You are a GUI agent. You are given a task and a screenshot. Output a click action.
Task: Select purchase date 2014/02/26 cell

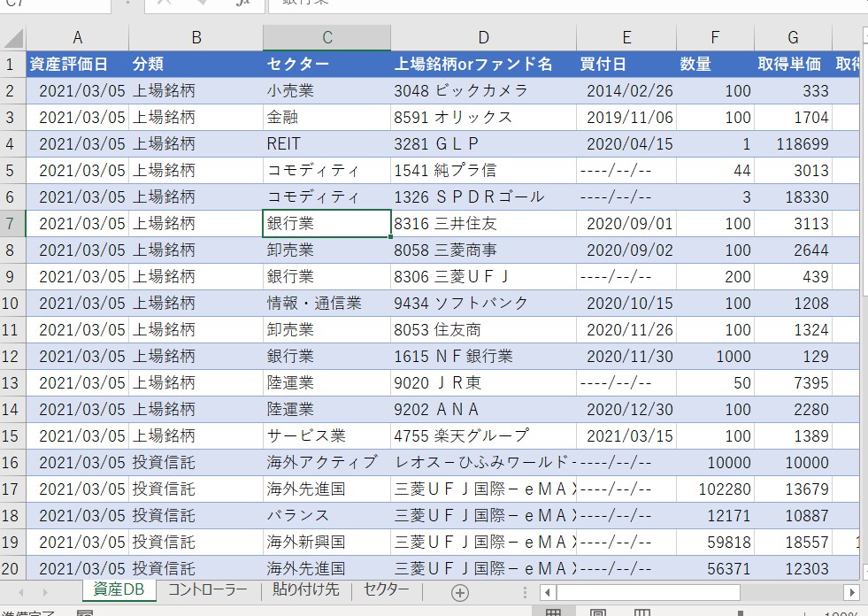pyautogui.click(x=626, y=91)
